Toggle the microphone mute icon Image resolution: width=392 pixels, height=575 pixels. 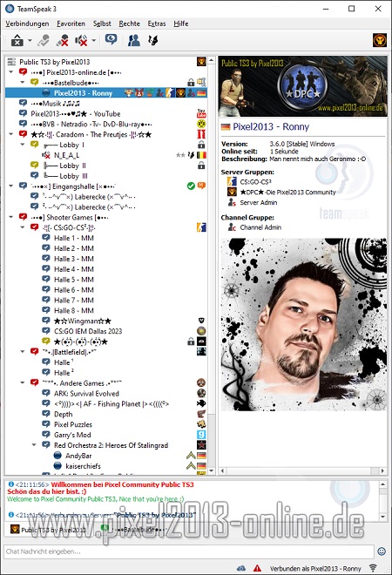[63, 40]
